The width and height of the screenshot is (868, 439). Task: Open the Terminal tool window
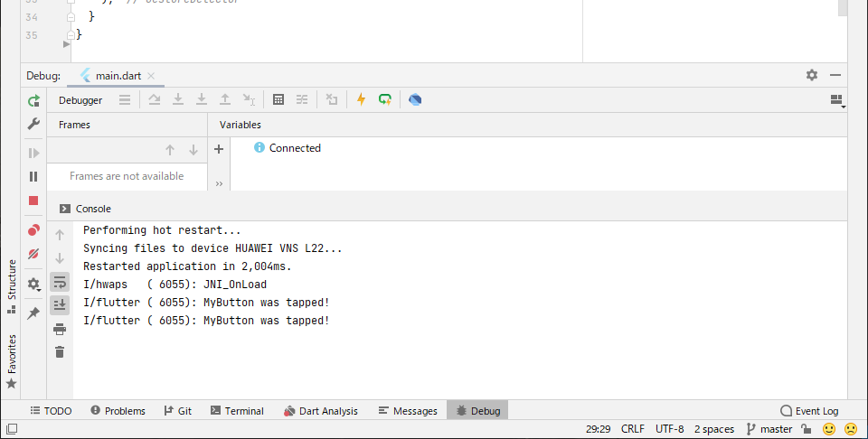237,411
